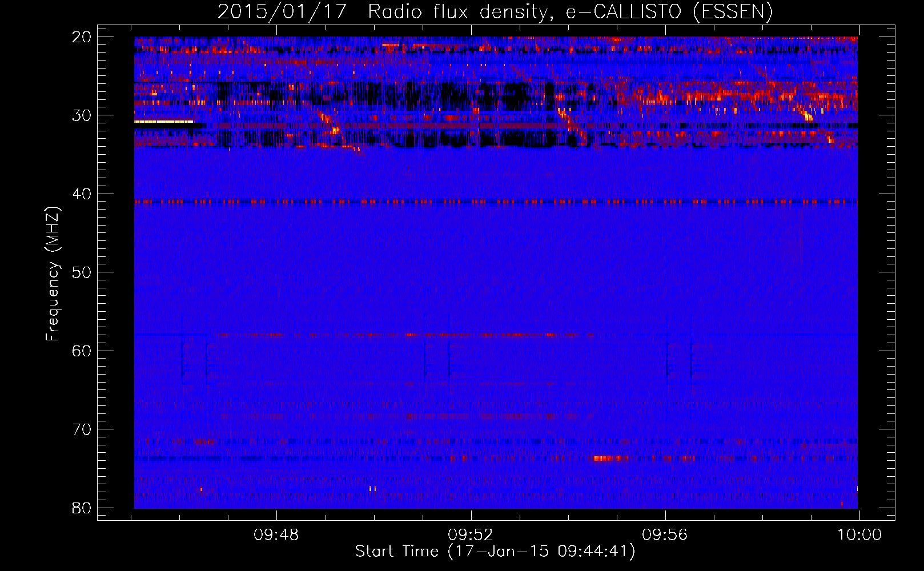Screen dimensions: 924x571
Task: Click the 09:56 time tick label
Action: coord(665,535)
